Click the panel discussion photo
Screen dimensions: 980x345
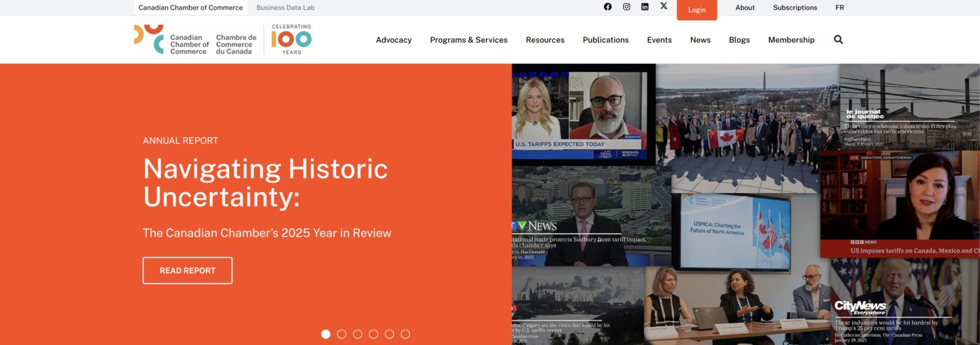pos(738,305)
